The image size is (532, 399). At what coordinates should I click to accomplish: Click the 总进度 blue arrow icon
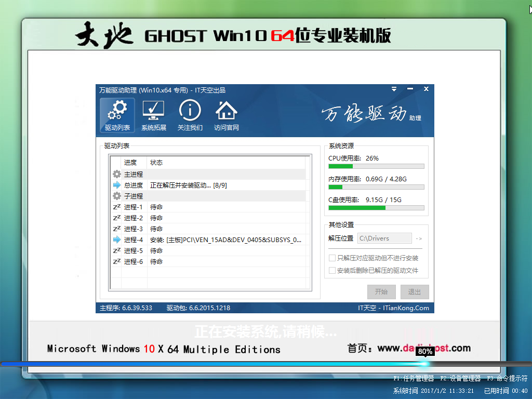coord(116,185)
